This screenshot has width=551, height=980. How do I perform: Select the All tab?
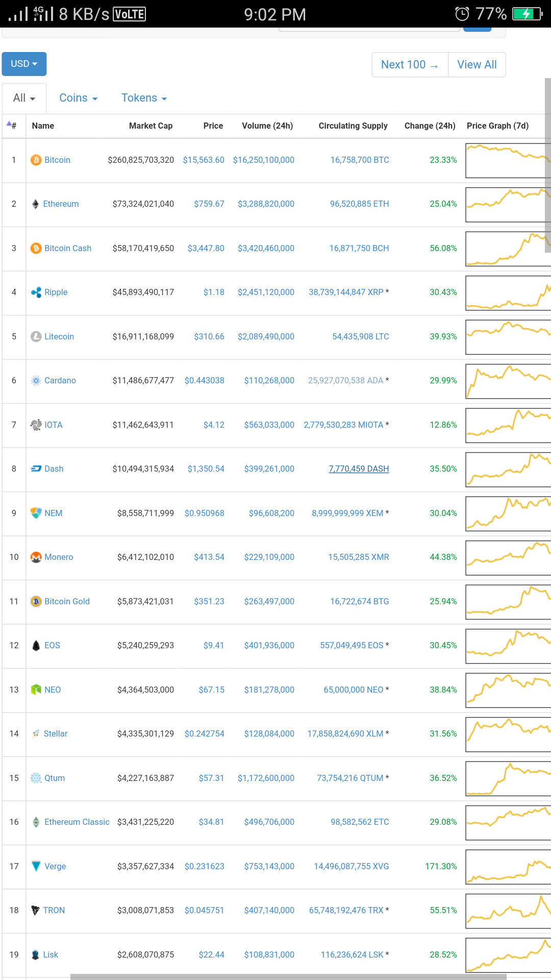[x=24, y=98]
